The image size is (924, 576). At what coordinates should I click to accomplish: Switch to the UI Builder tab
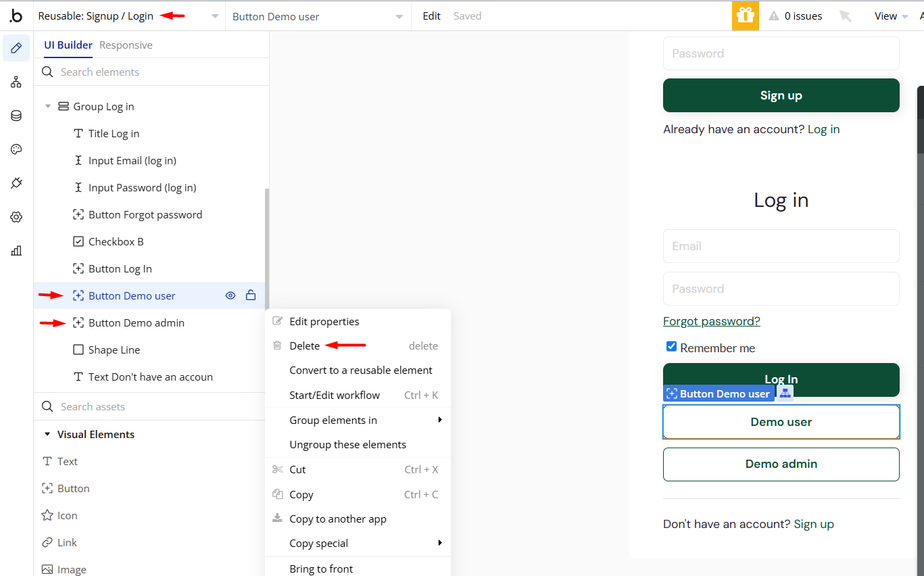[x=68, y=45]
